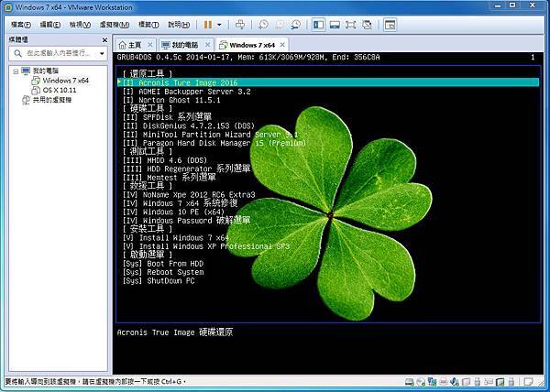Select DiskGenius 4.7.2.153 (DOS) entry
Image resolution: width=550 pixels, height=392 pixels.
189,125
